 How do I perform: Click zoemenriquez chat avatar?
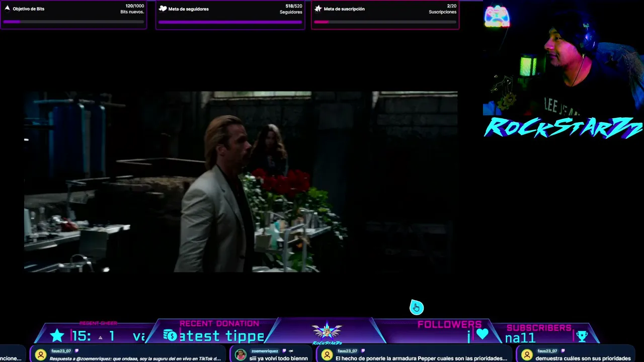241,354
